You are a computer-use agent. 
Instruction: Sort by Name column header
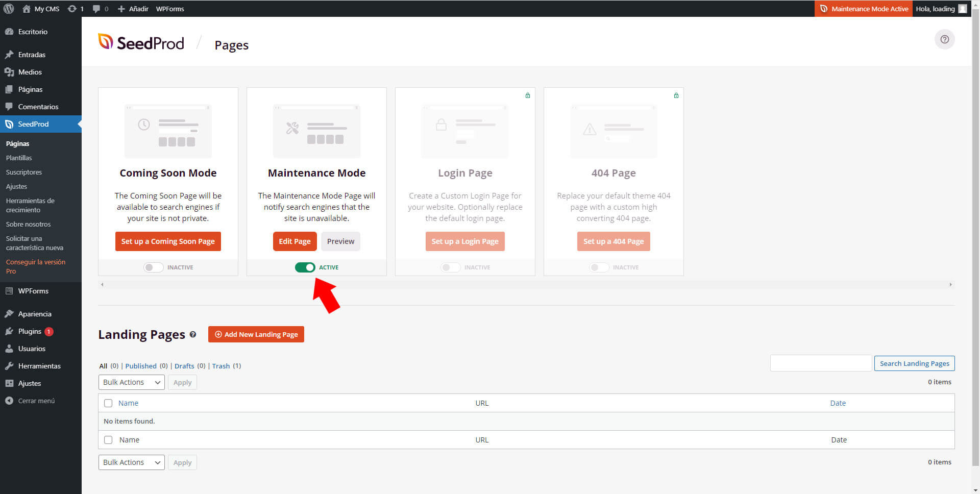(x=128, y=403)
